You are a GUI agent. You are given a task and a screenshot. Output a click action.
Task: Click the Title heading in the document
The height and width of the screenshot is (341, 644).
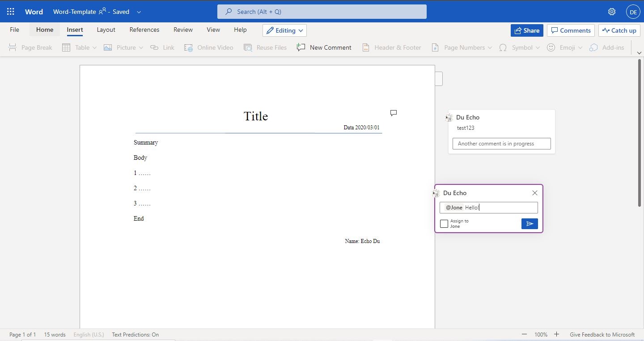coord(256,116)
